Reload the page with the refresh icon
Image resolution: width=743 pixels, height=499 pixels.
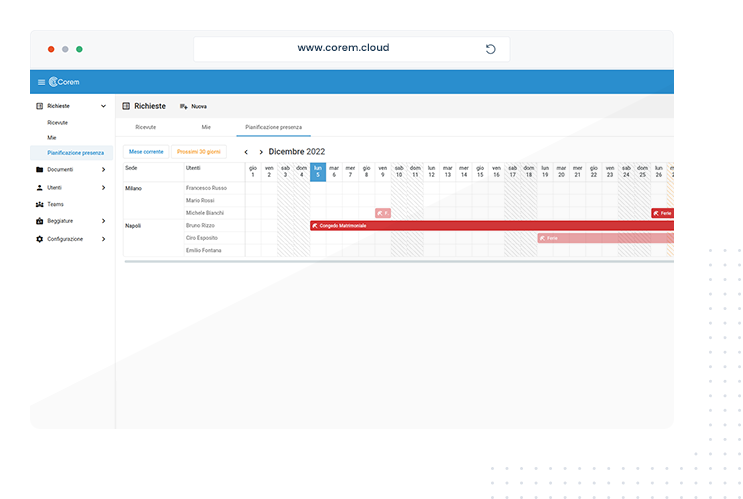click(x=490, y=49)
